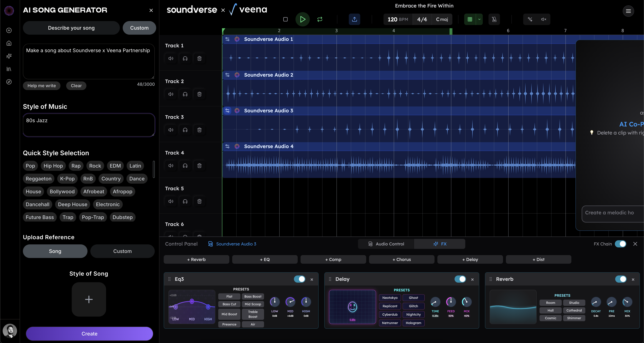Add a Reverb effect

[x=196, y=259]
